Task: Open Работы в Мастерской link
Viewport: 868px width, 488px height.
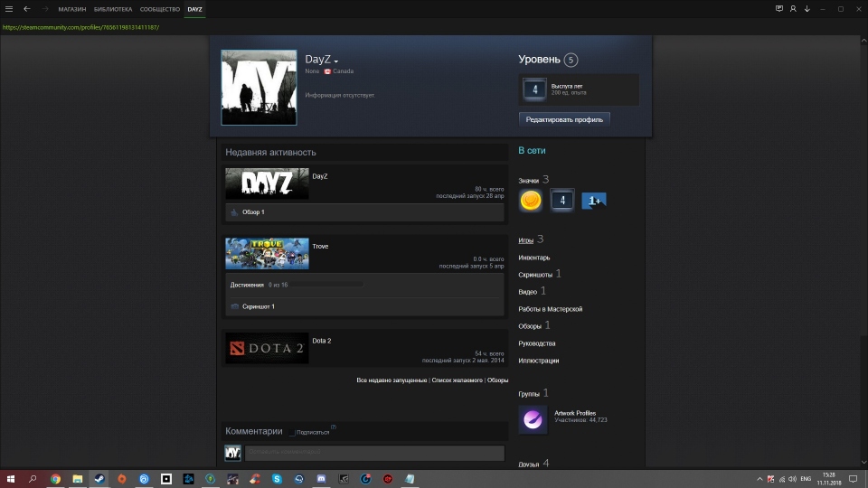Action: (x=551, y=309)
